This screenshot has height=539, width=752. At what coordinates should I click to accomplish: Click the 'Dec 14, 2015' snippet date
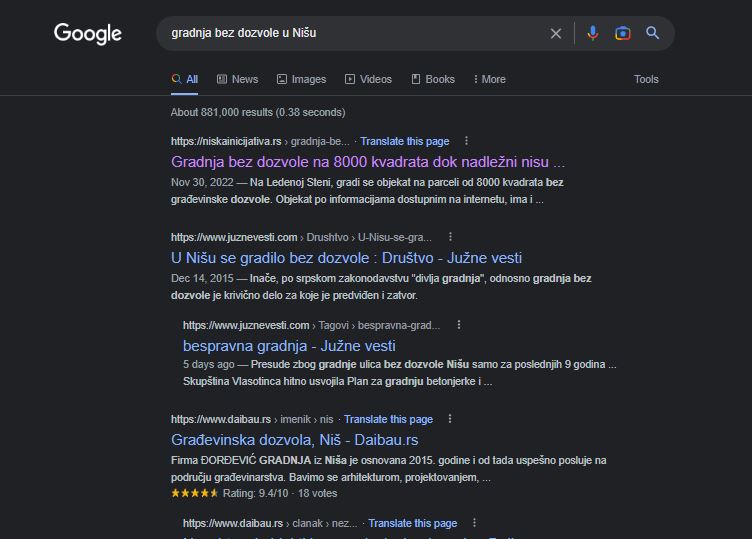pos(202,279)
